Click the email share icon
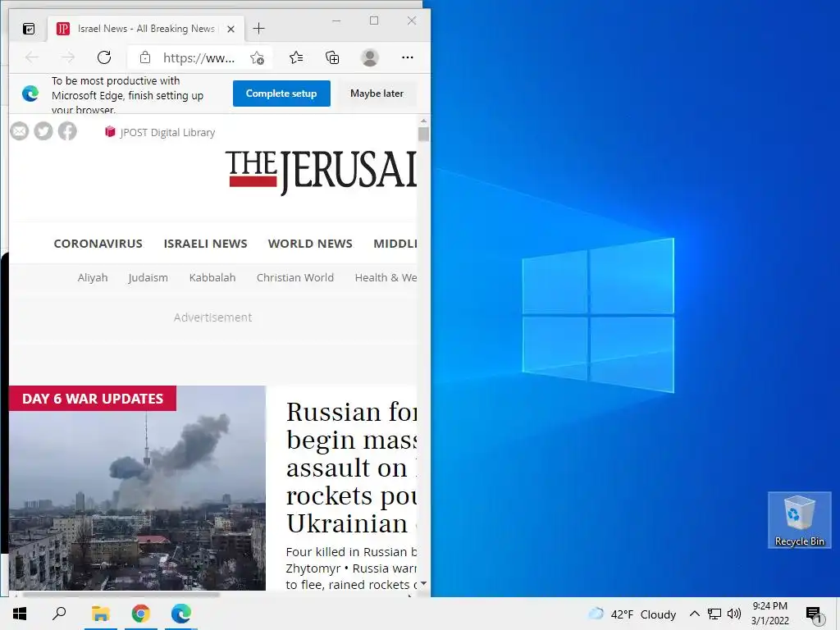840x630 pixels. 20,131
